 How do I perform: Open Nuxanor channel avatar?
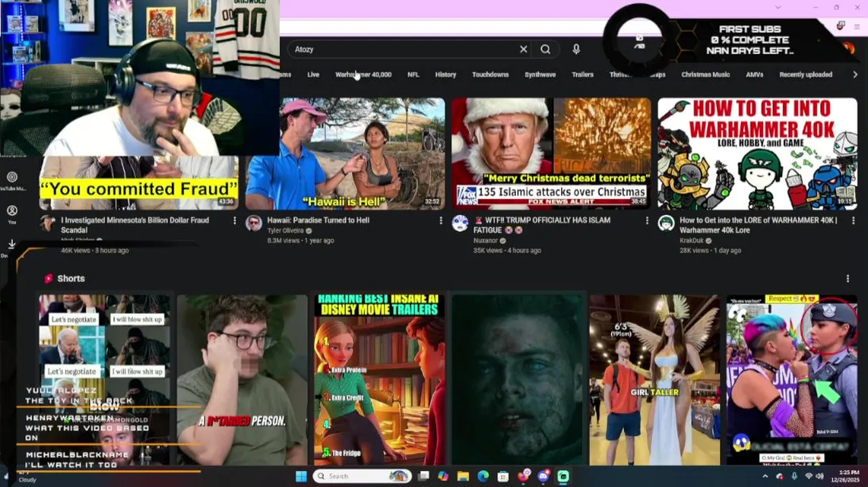[x=460, y=224]
